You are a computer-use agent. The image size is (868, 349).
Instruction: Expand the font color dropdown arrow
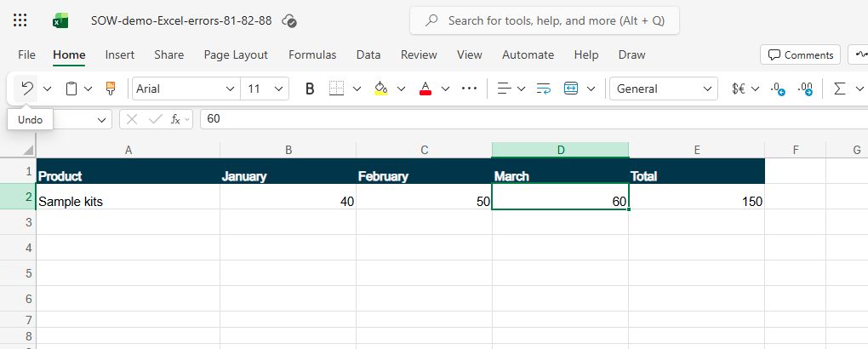pyautogui.click(x=445, y=89)
